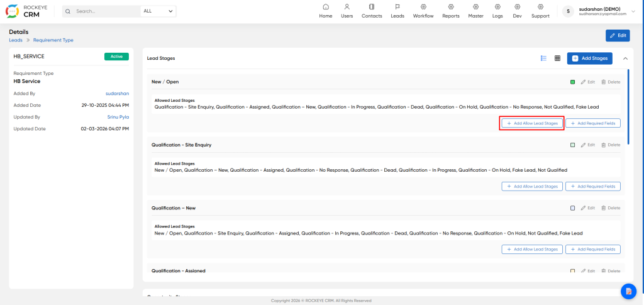
Task: Delete the Qualification – New stage
Action: point(611,208)
